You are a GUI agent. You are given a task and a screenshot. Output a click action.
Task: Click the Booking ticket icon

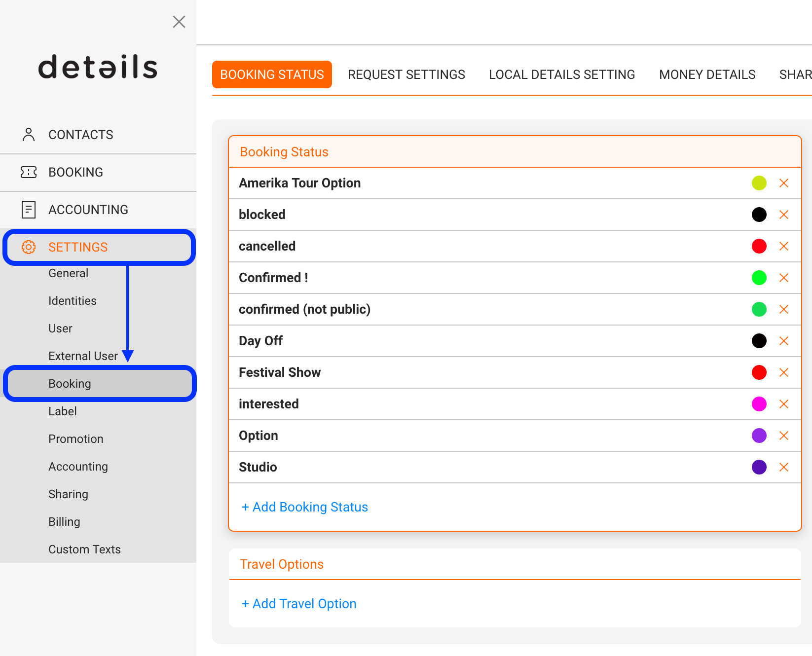pos(28,172)
